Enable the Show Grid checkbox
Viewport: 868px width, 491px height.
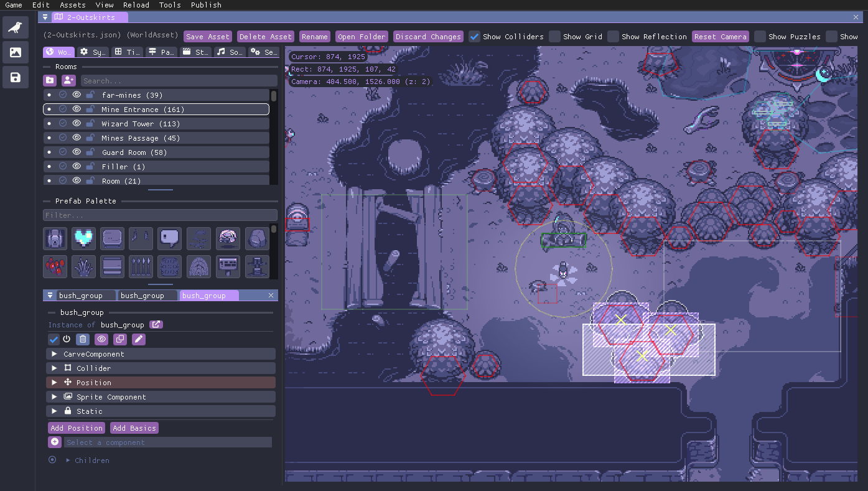pyautogui.click(x=554, y=37)
